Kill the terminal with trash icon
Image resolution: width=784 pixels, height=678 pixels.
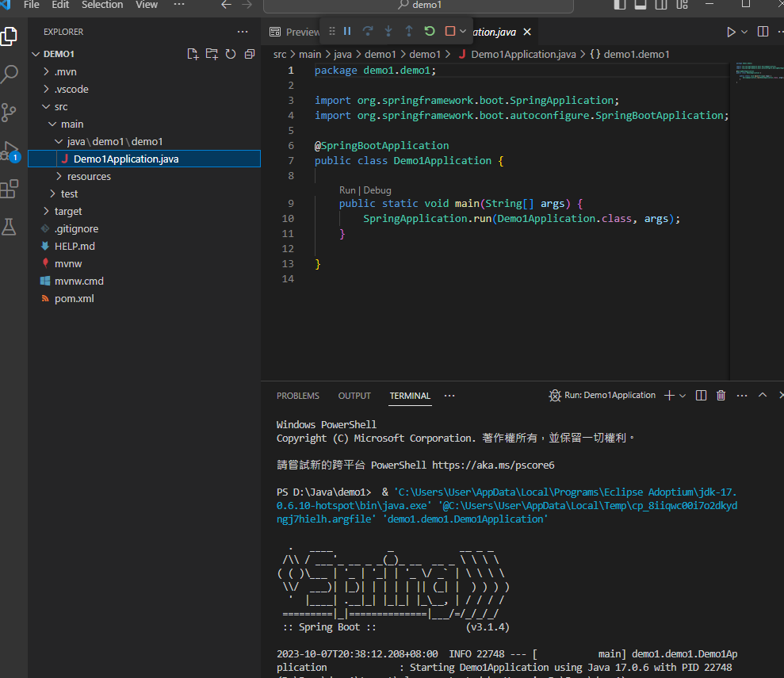[721, 396]
